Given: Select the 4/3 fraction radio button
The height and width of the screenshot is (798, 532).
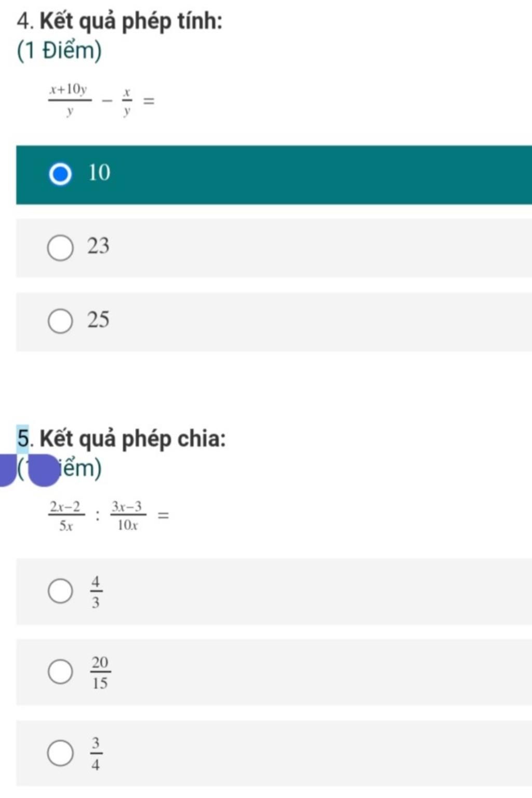Looking at the screenshot, I should pos(60,591).
